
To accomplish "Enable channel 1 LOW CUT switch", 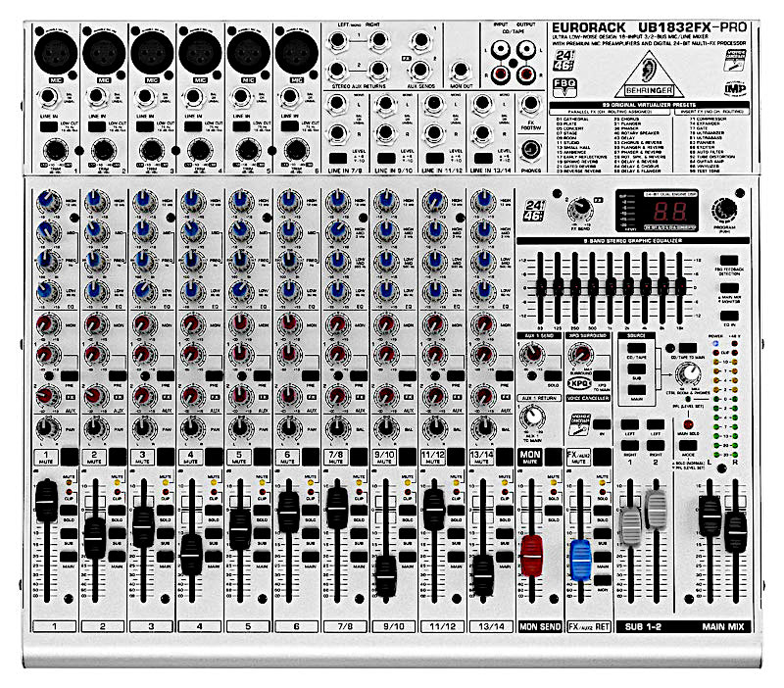I will click(x=48, y=126).
